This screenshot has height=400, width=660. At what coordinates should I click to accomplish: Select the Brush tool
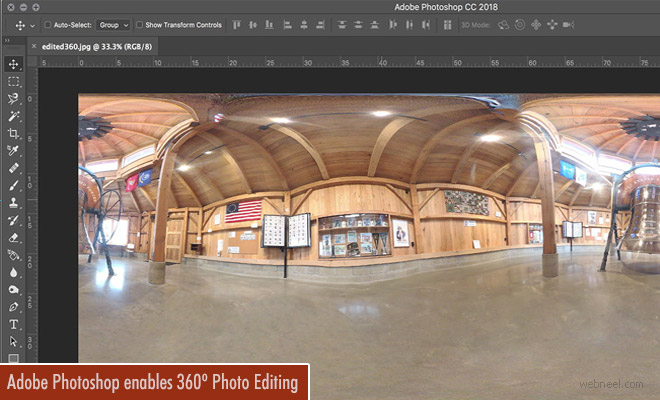point(13,185)
